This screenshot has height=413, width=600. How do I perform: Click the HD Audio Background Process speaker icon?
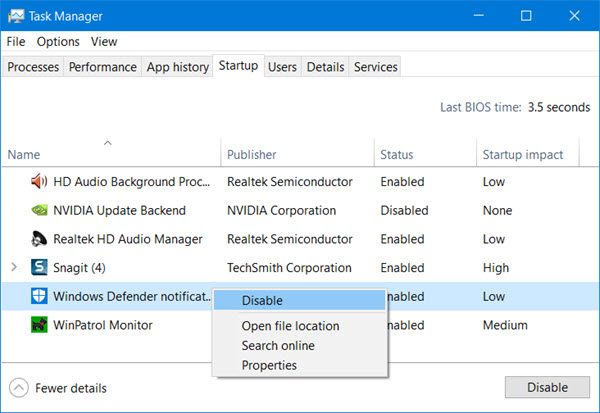[39, 181]
